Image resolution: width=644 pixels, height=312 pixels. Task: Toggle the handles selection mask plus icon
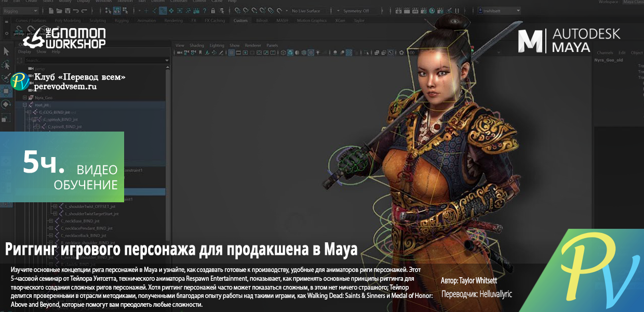point(146,11)
